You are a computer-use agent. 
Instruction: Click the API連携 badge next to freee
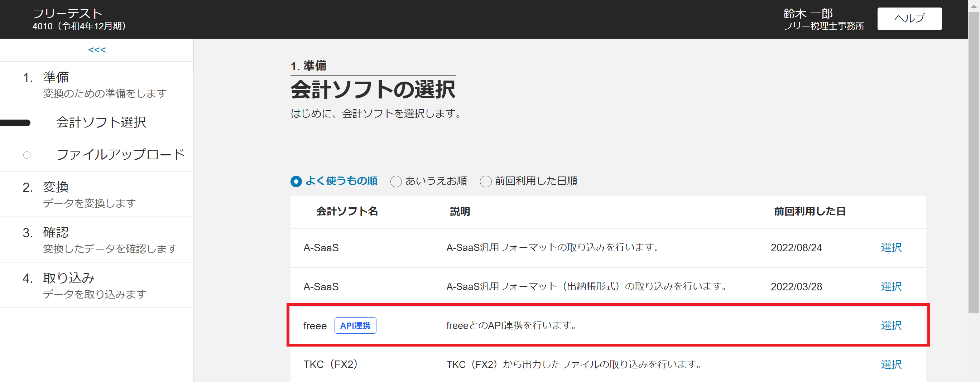click(355, 325)
